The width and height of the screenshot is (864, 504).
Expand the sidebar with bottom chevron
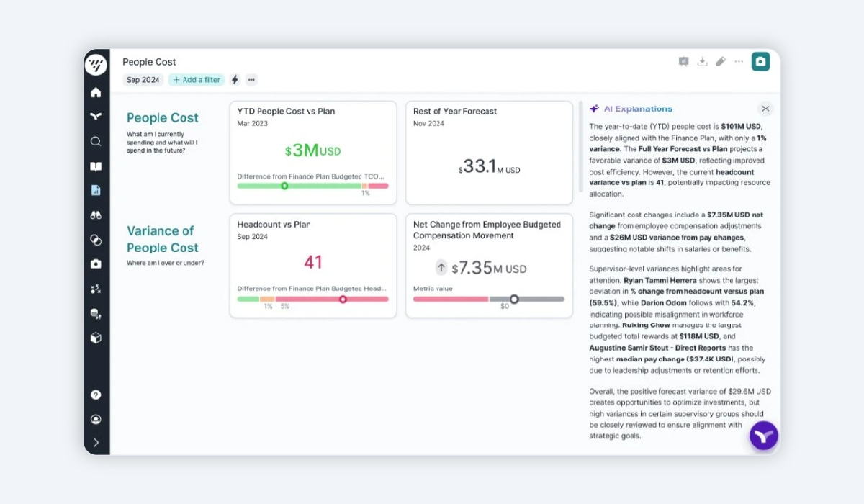click(x=96, y=443)
